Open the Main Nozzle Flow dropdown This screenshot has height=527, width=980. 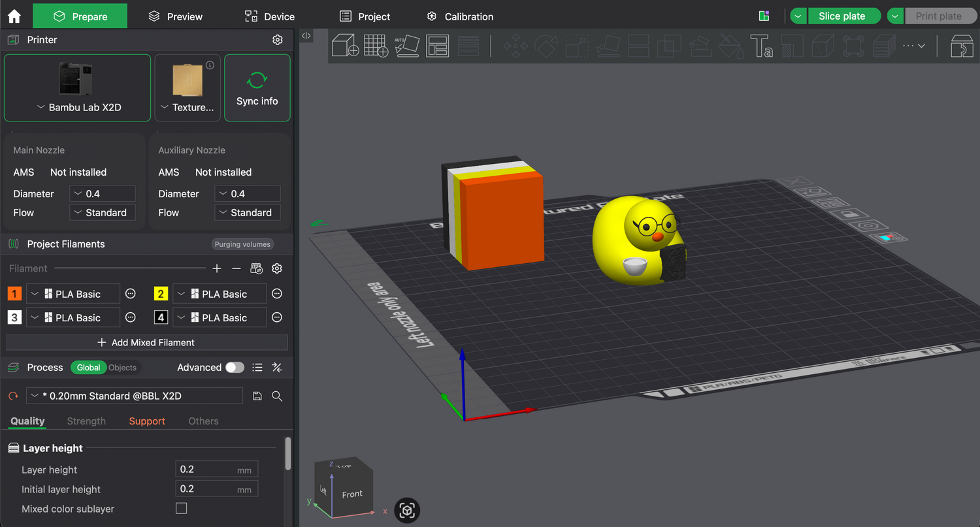[103, 212]
